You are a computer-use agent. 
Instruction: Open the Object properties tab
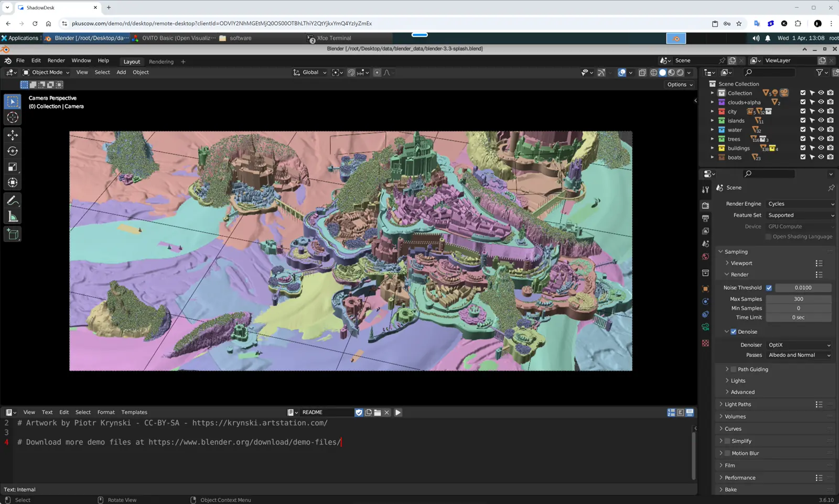click(x=705, y=289)
